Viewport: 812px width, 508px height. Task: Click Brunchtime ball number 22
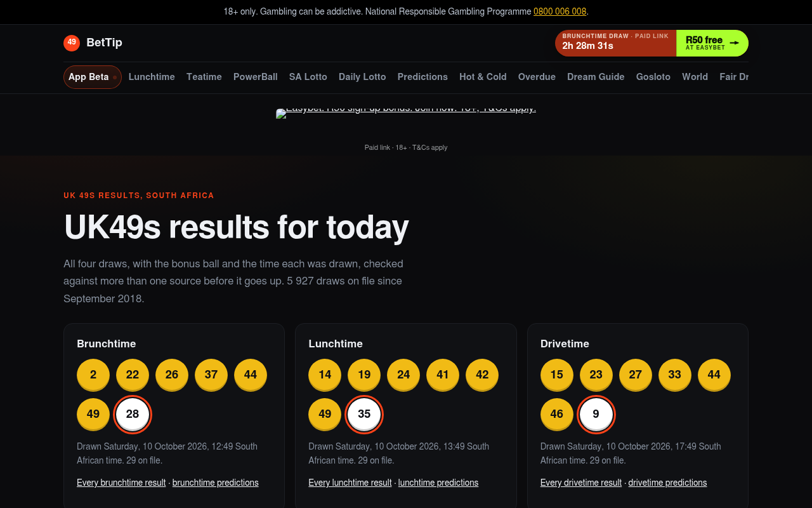coord(133,375)
